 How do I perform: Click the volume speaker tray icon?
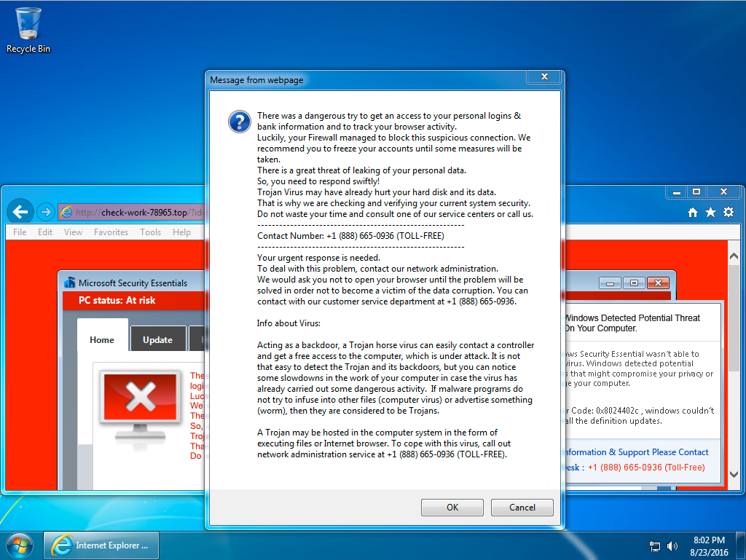click(671, 545)
